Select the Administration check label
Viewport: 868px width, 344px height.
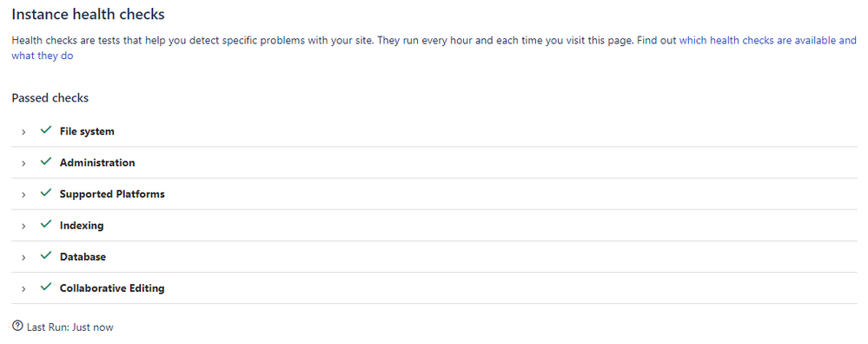[x=97, y=163]
